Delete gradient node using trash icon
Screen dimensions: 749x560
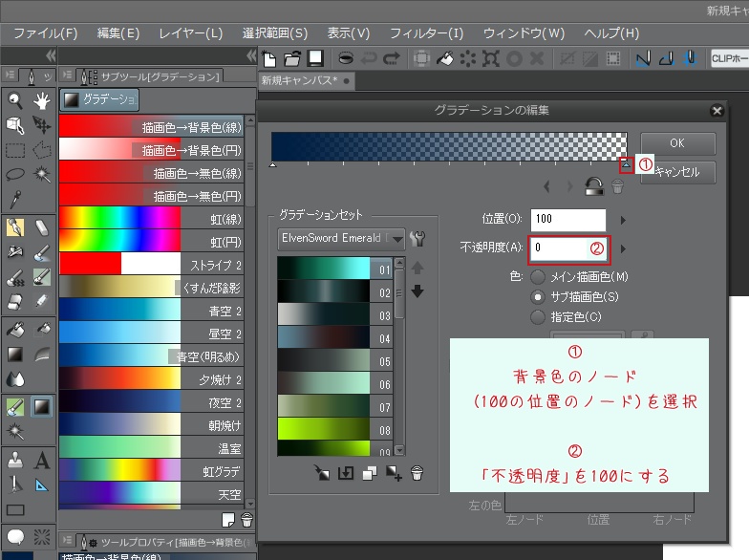click(x=617, y=186)
